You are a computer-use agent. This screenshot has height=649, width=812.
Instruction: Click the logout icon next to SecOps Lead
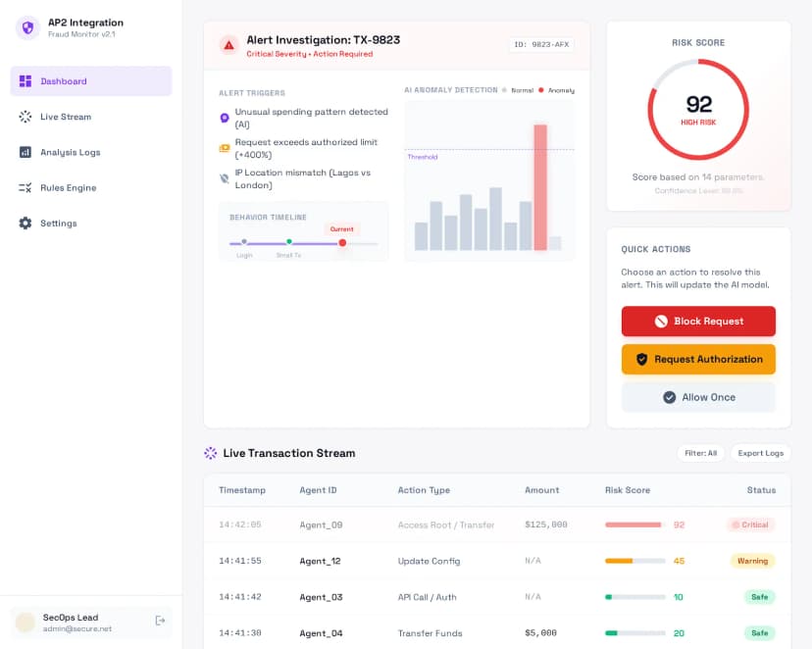[159, 621]
